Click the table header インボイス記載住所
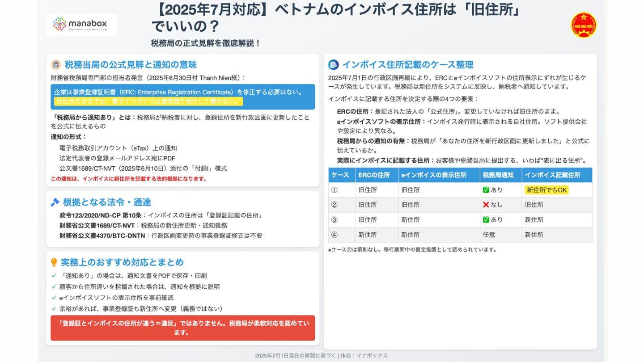 pos(557,175)
